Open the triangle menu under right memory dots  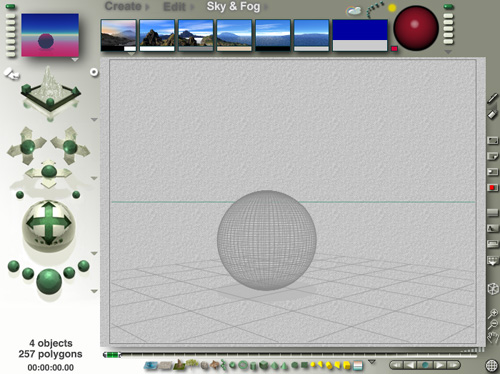448,52
